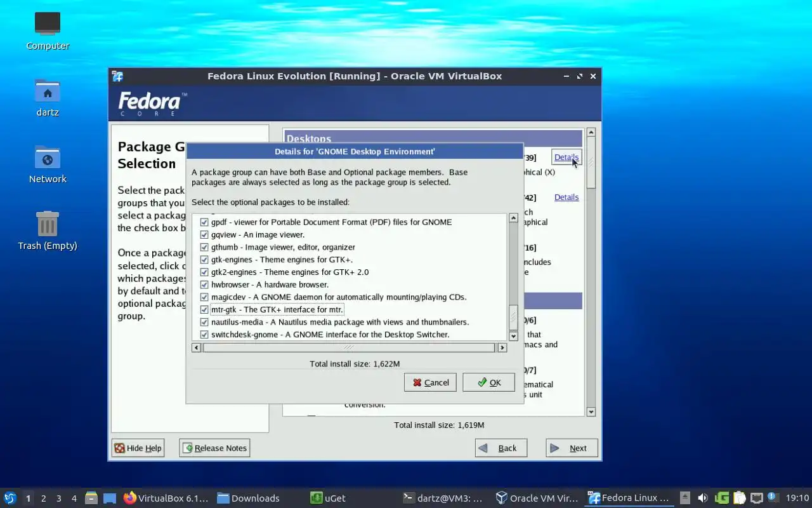Image resolution: width=812 pixels, height=508 pixels.
Task: Click installer group list scroll down arrow
Action: (591, 411)
